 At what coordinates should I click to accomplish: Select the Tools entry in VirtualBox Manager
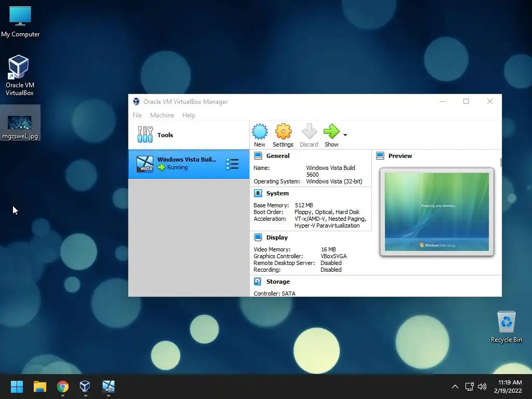point(189,135)
